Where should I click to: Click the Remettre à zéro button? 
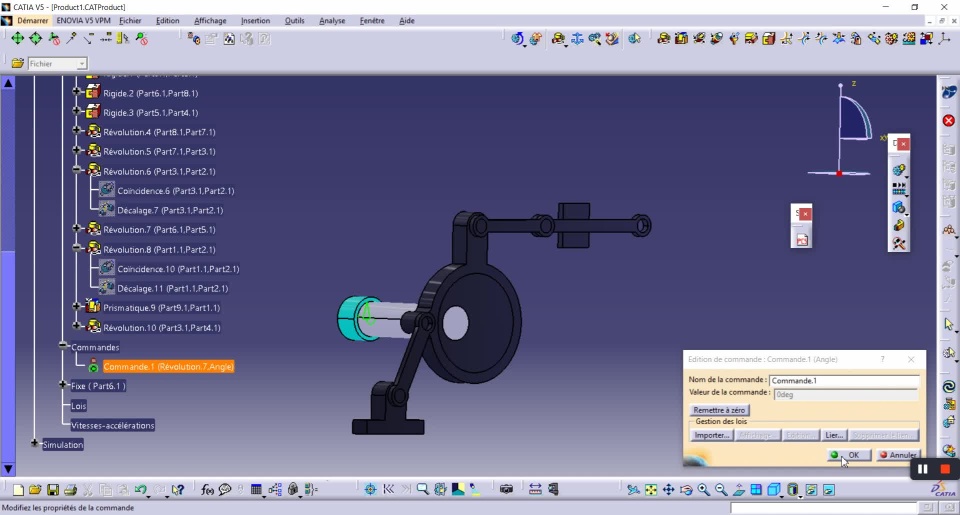719,410
